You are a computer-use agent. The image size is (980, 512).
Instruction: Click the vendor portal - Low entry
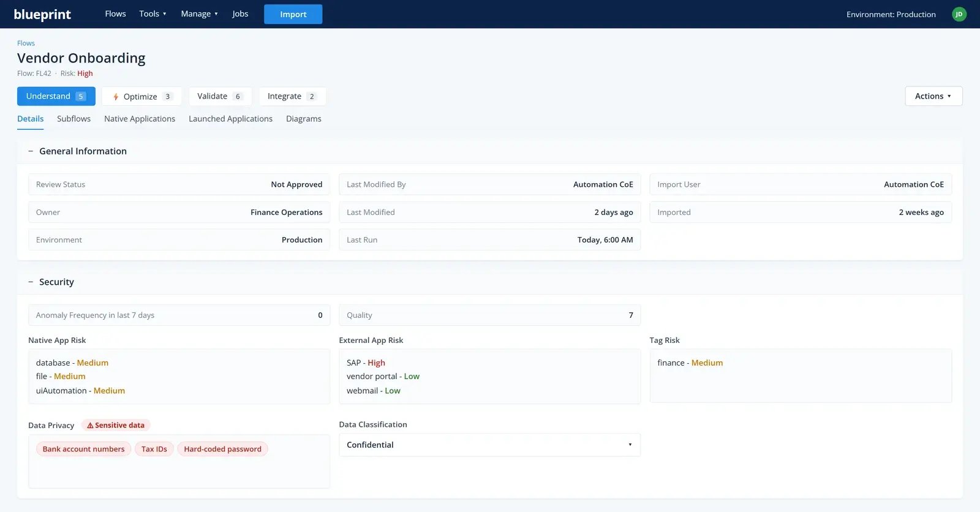click(x=383, y=376)
